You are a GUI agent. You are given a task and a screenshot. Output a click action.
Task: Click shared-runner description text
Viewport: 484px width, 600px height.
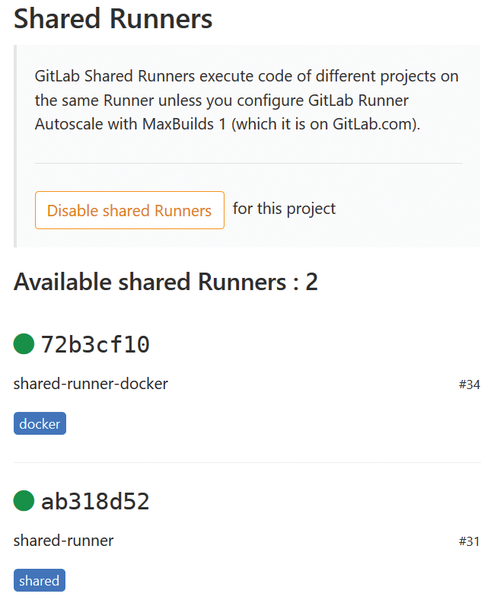(x=64, y=540)
